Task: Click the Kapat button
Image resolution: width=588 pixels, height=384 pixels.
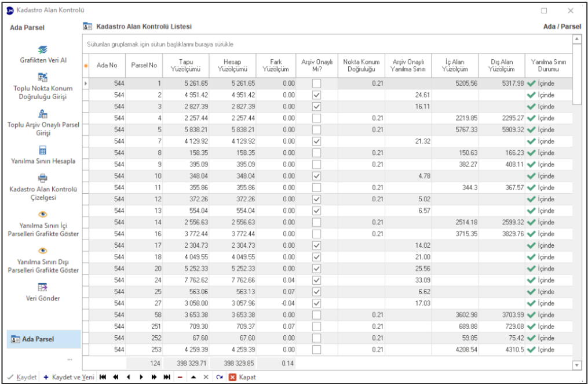Action: 242,377
